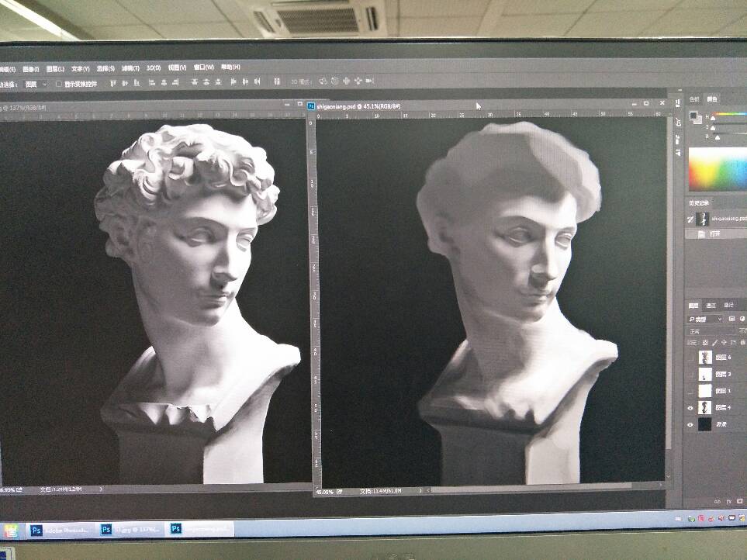Click Distribute vertical centers icon
747x560 pixels.
click(x=206, y=82)
